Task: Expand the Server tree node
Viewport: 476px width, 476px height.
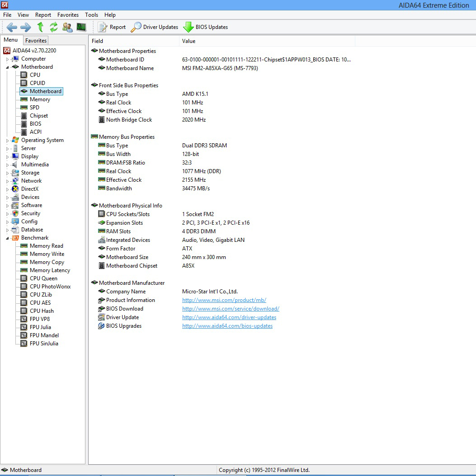Action: [x=8, y=149]
